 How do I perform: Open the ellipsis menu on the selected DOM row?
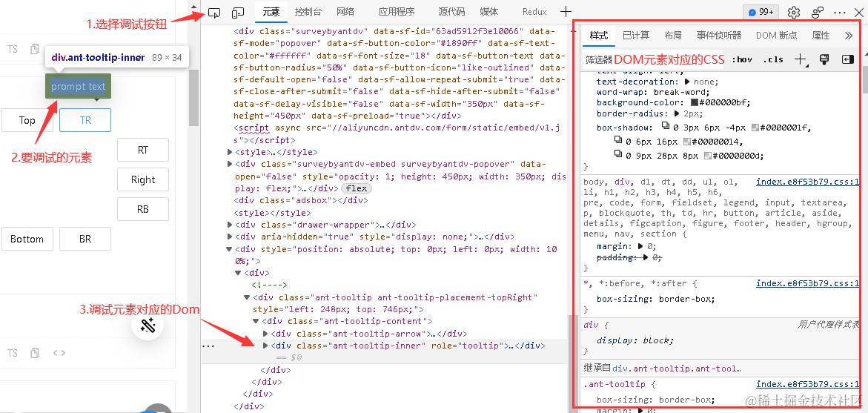click(208, 346)
